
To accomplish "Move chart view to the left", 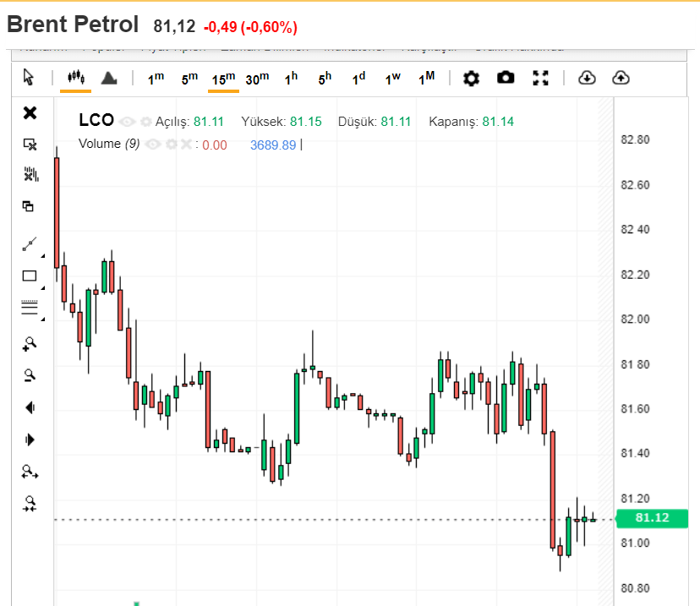I will point(30,407).
